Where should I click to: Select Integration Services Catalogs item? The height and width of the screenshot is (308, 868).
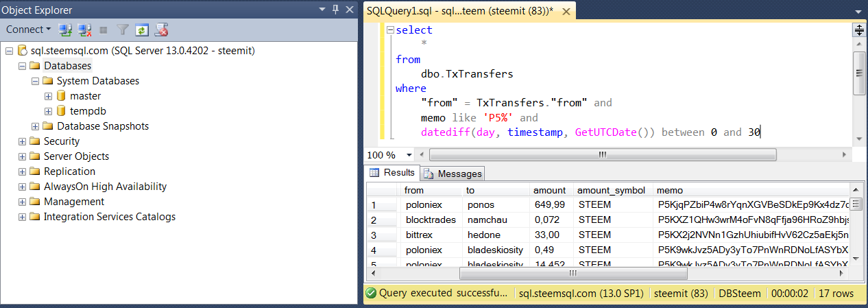point(110,217)
